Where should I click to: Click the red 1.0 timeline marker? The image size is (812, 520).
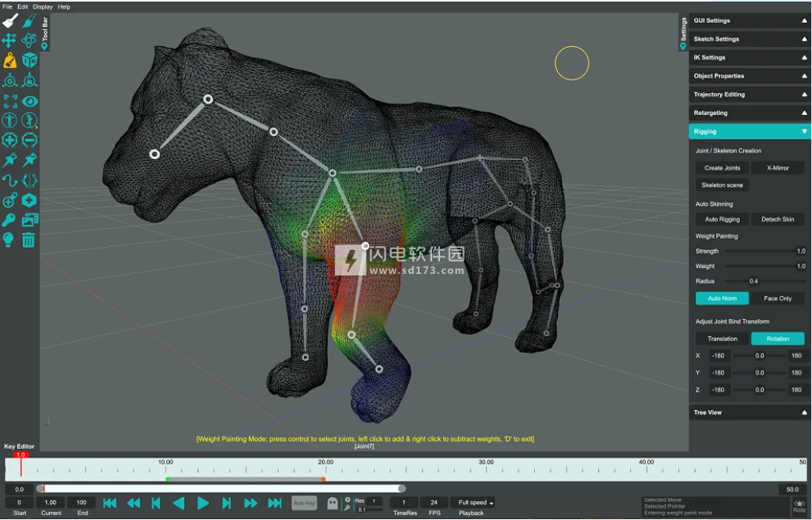point(21,455)
